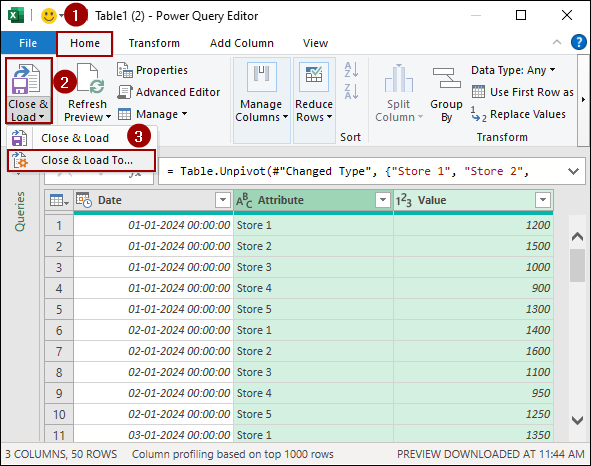Open query Properties

[x=152, y=70]
